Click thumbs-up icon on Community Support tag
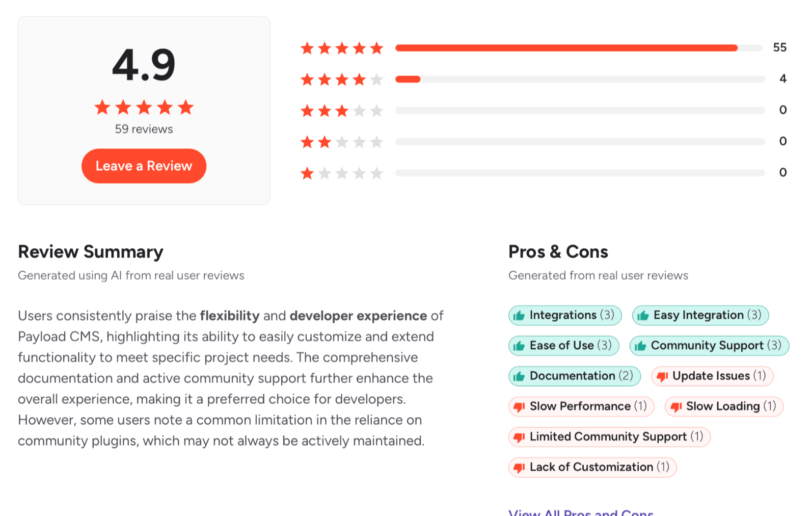This screenshot has height=516, width=812. tap(640, 346)
